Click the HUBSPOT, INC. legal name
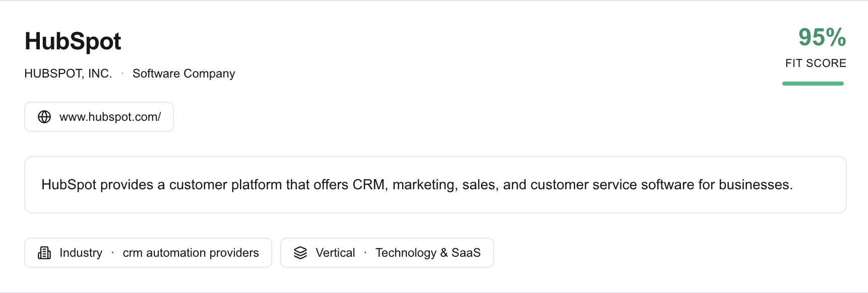868x293 pixels. click(x=68, y=74)
